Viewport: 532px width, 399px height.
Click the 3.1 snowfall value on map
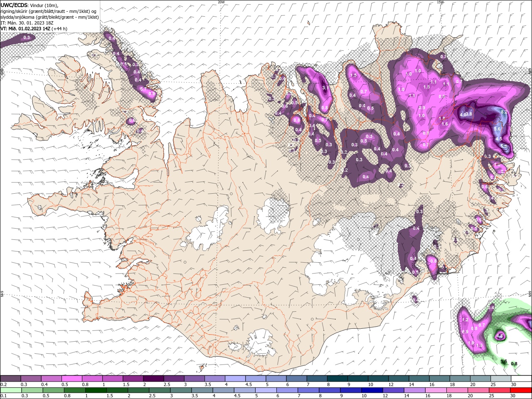pos(326,88)
